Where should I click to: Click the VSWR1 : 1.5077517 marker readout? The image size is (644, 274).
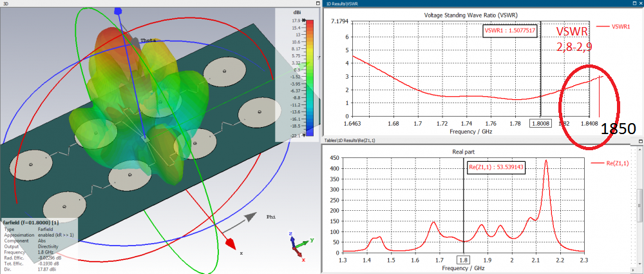point(509,30)
